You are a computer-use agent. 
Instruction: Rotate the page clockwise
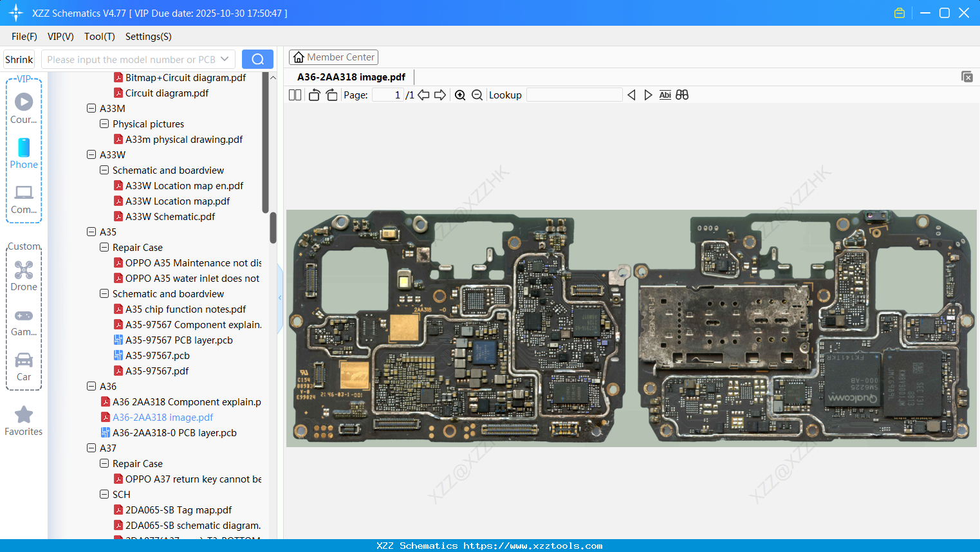[x=331, y=95]
